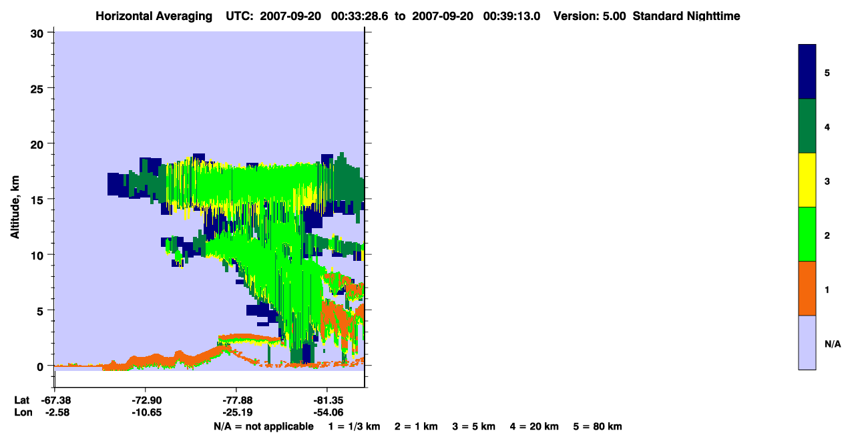Click the 'Lon' row label
Viewport: 868px width, 445px height.
click(22, 412)
